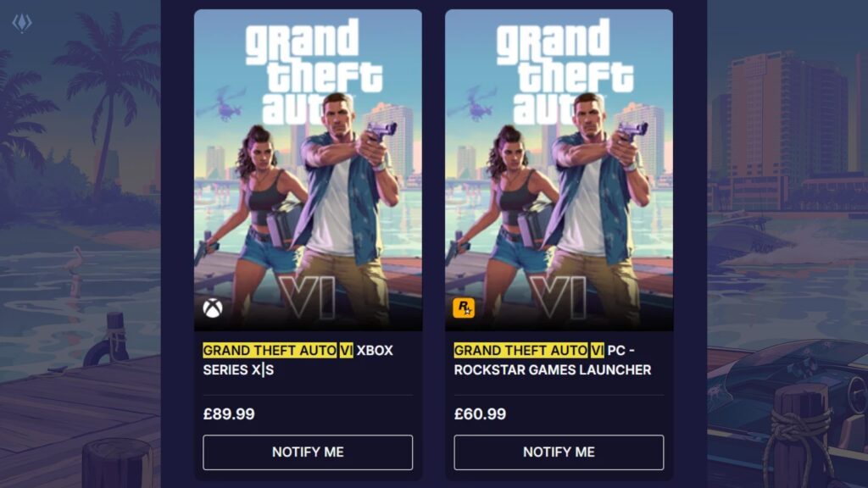Open the Grand Theft Auto VI PC title link
868x488 pixels.
pyautogui.click(x=553, y=359)
